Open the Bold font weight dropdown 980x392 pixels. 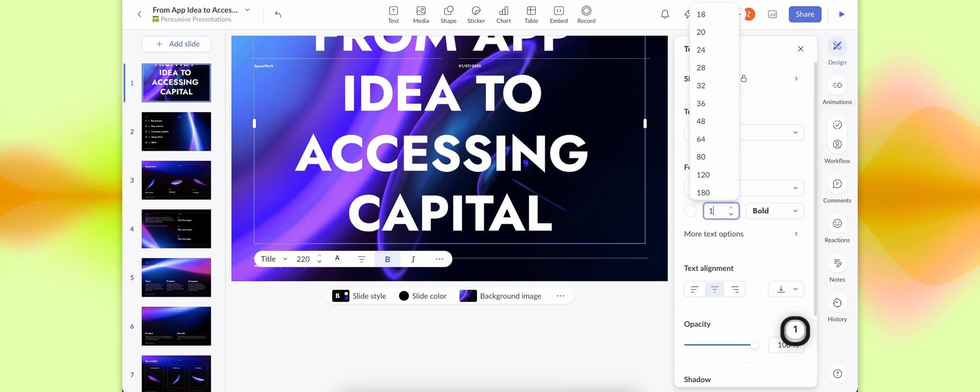click(x=774, y=211)
